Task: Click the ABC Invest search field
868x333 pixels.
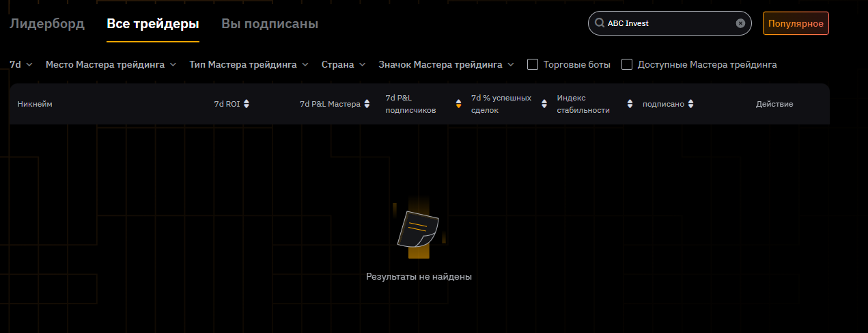Action: tap(669, 23)
